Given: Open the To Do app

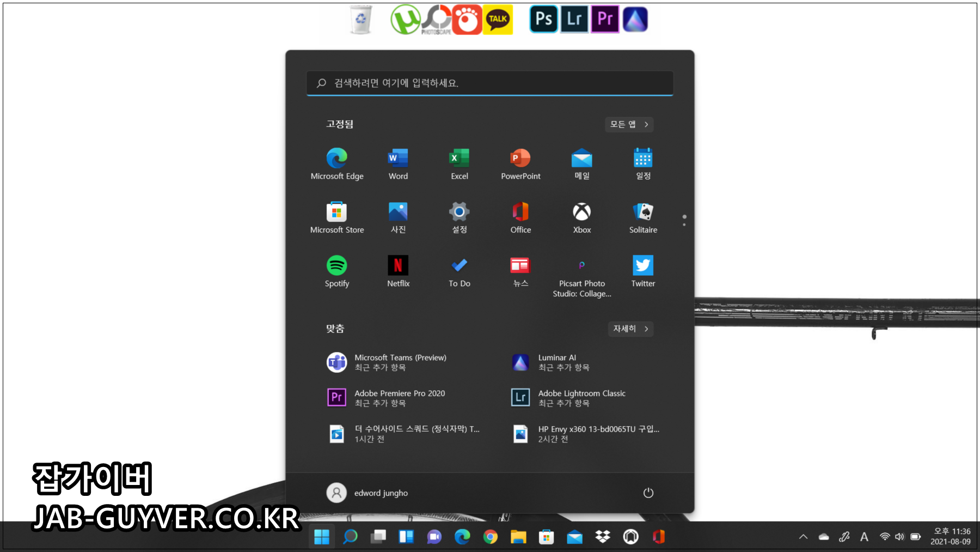Looking at the screenshot, I should click(x=460, y=271).
